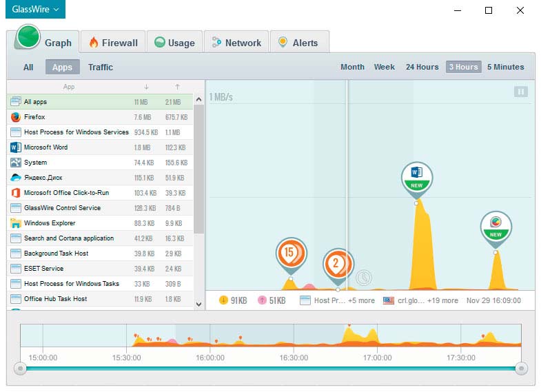Click Host Process for Windows Tasks icon
Screen dimensions: 541x392
click(x=16, y=284)
